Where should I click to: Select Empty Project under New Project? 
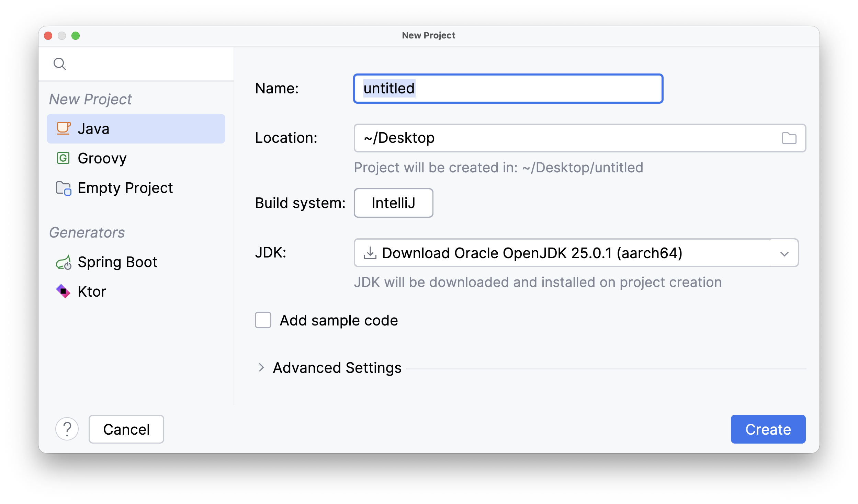125,188
